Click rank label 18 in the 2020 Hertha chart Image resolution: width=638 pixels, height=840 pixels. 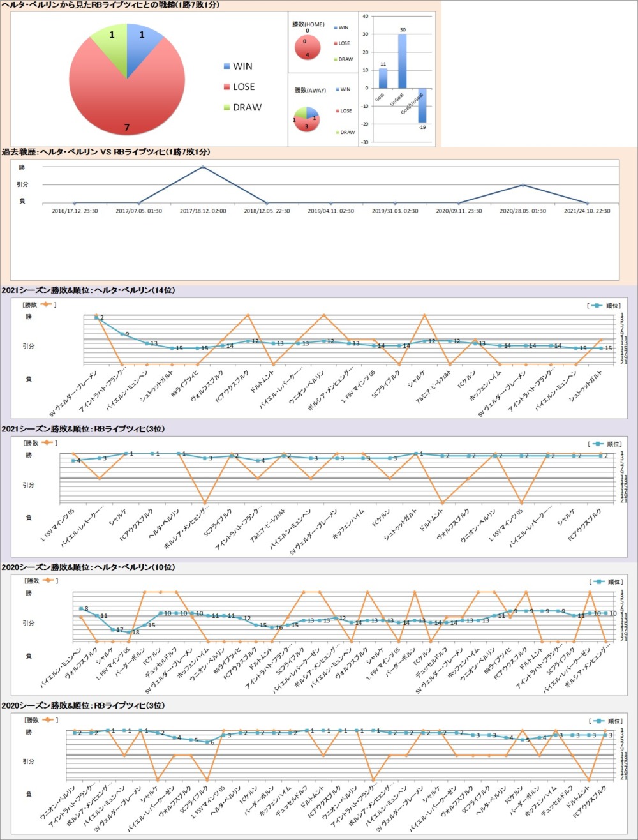[x=136, y=633]
